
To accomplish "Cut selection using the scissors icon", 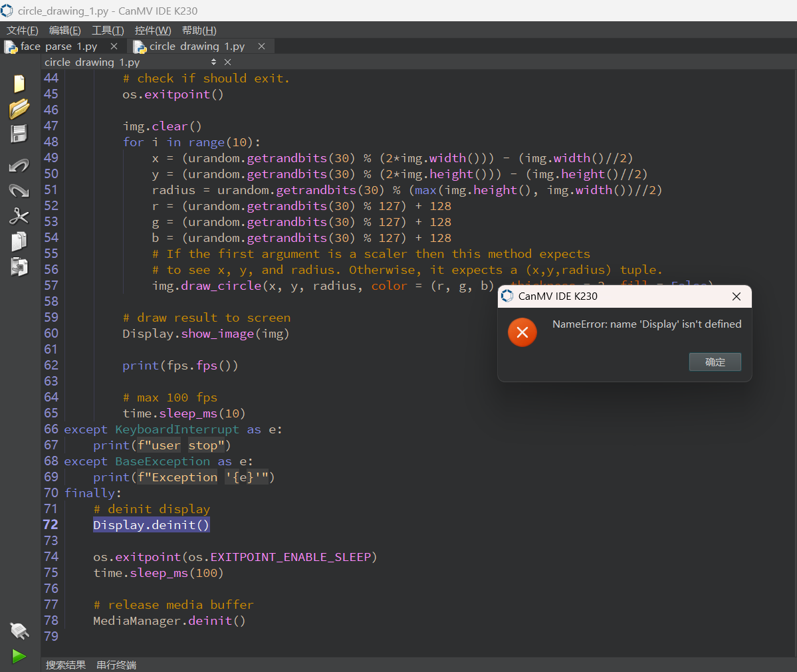I will point(19,216).
